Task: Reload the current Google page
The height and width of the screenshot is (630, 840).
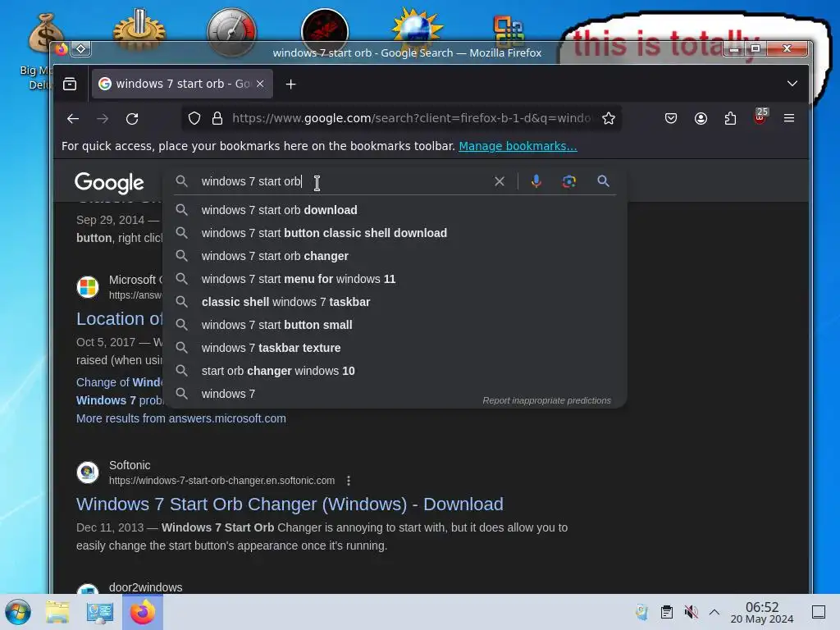Action: tap(132, 118)
